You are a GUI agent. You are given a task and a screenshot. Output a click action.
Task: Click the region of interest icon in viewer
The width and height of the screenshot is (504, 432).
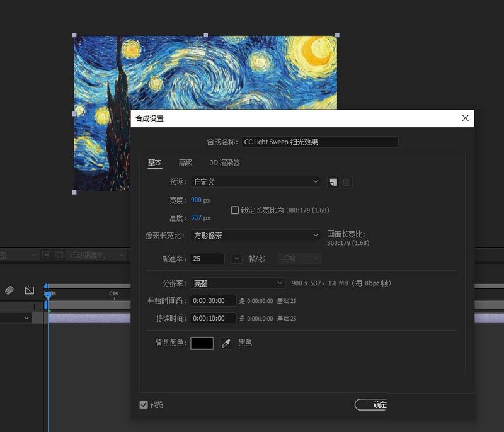(x=46, y=255)
